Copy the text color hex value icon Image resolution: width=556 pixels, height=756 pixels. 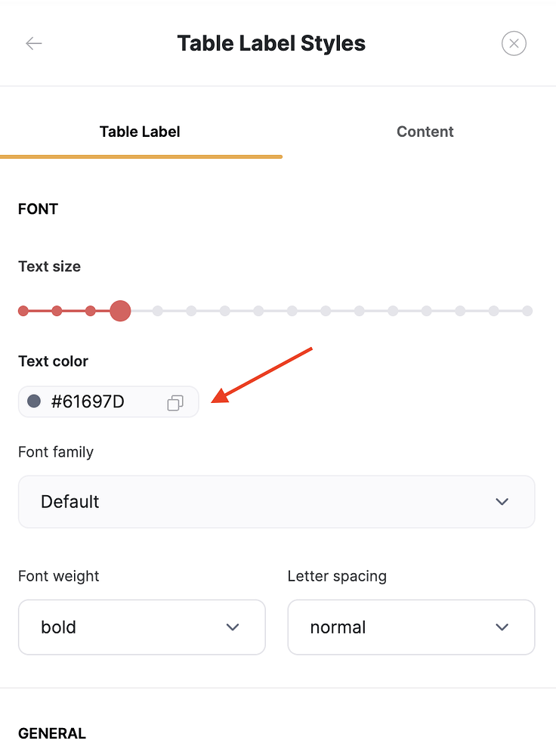point(175,403)
